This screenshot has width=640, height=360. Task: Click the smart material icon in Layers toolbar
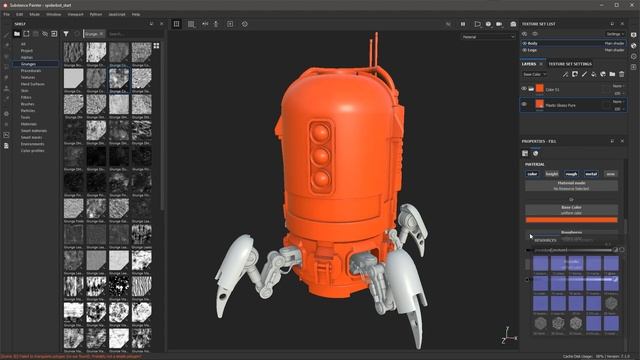coord(603,74)
